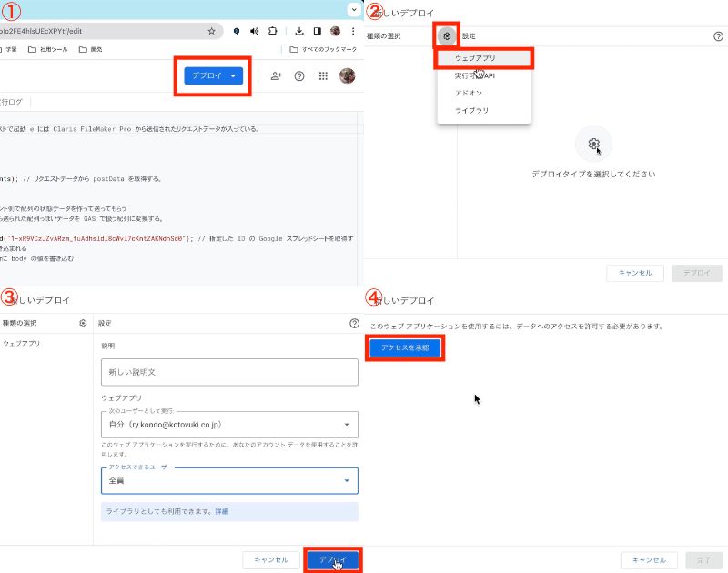728x573 pixels.
Task: Click the 新しい説明文 description input field
Action: (x=228, y=372)
